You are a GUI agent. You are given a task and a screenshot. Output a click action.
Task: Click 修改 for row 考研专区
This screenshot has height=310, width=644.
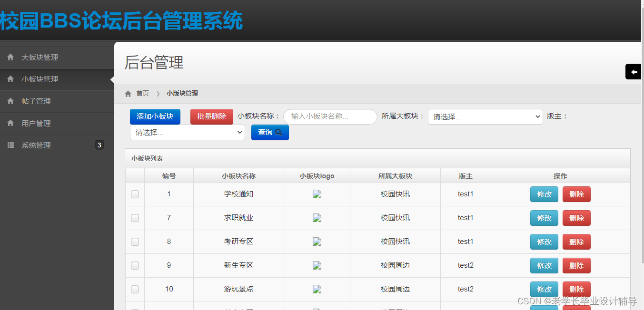(x=544, y=242)
